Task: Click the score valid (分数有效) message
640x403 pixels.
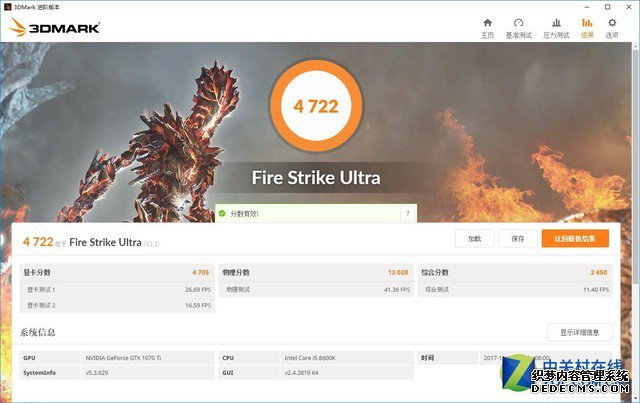Action: (x=244, y=214)
